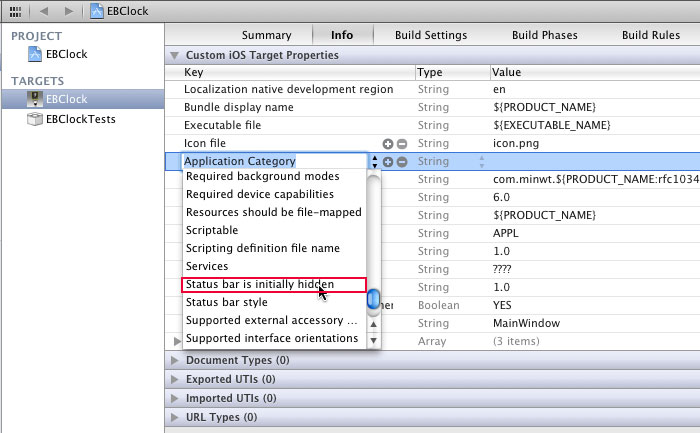The image size is (700, 433).
Task: Click the EBClock project icon in jump bar
Action: (x=96, y=11)
